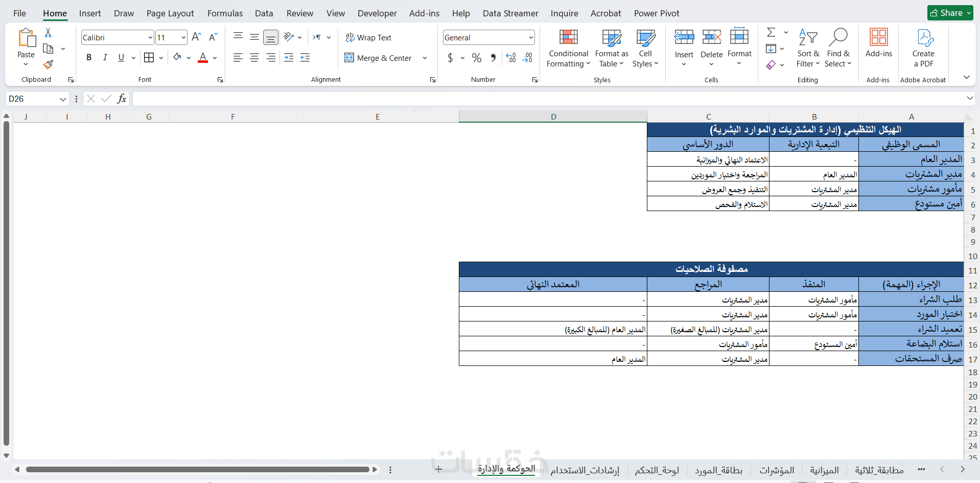
Task: Expand the formula bar
Action: coord(969,98)
